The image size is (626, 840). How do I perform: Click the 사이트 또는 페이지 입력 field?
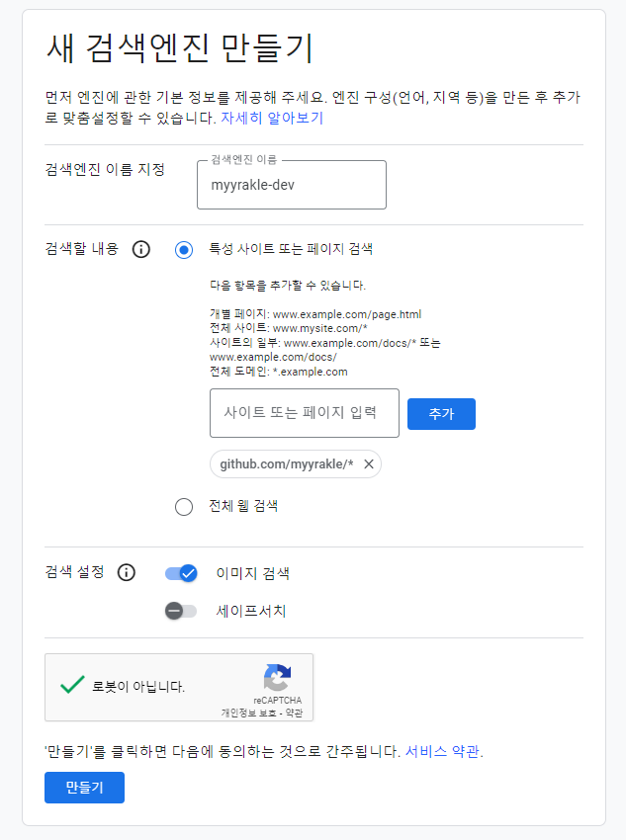point(304,413)
